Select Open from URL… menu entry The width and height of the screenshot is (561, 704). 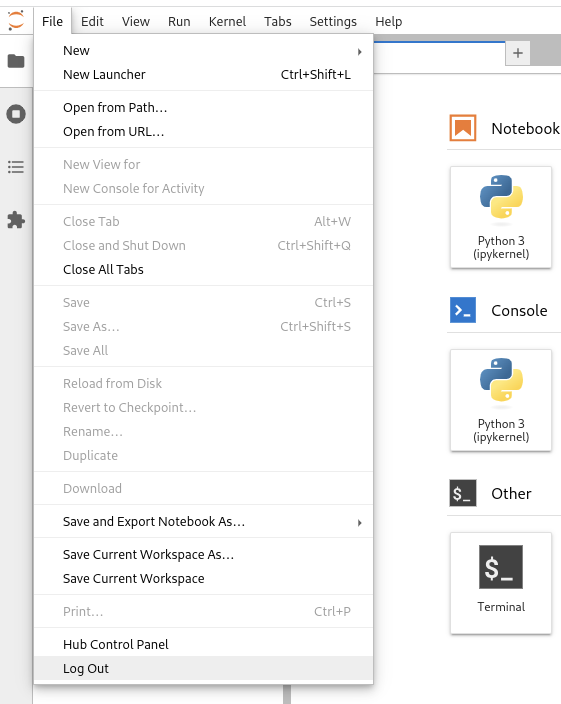point(203,132)
